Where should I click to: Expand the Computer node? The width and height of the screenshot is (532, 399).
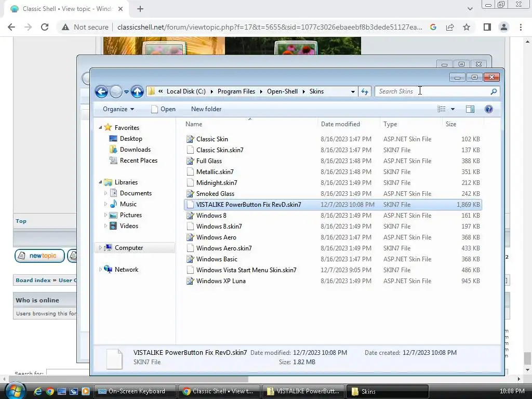pos(100,248)
